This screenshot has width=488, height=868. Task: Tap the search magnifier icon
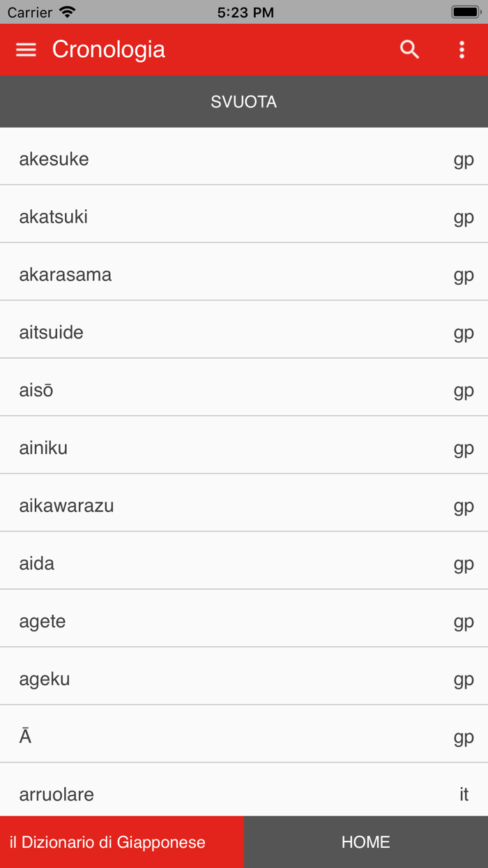pyautogui.click(x=409, y=50)
